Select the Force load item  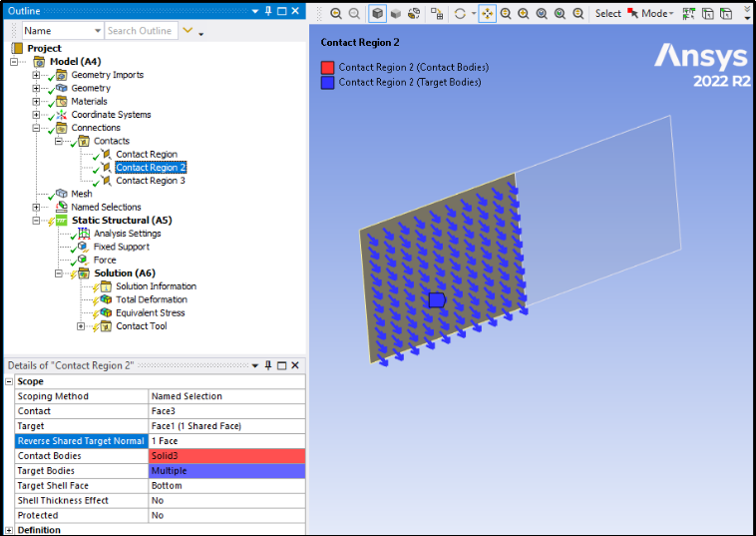coord(105,261)
